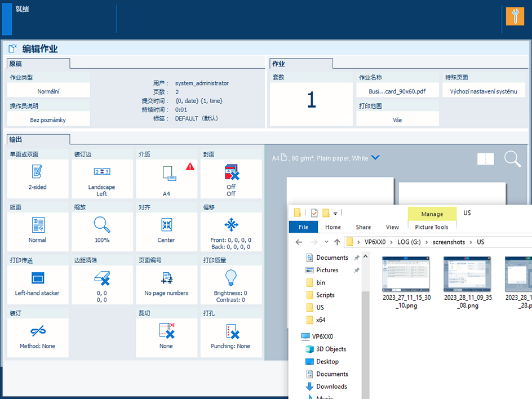Viewport: 532px width, 399px height.
Task: Click the wrench maintenance icon
Action: (515, 16)
